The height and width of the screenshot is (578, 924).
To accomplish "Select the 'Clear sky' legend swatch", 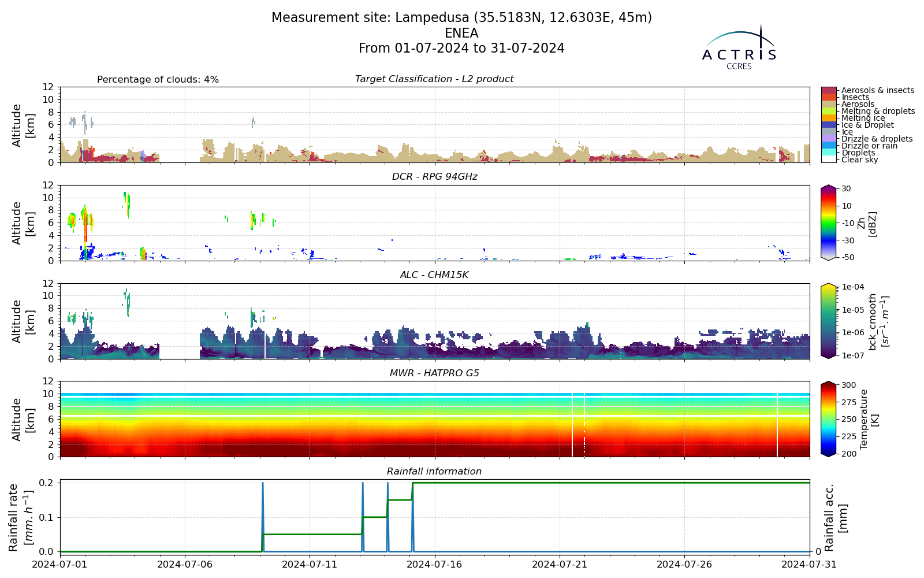I will (x=829, y=160).
